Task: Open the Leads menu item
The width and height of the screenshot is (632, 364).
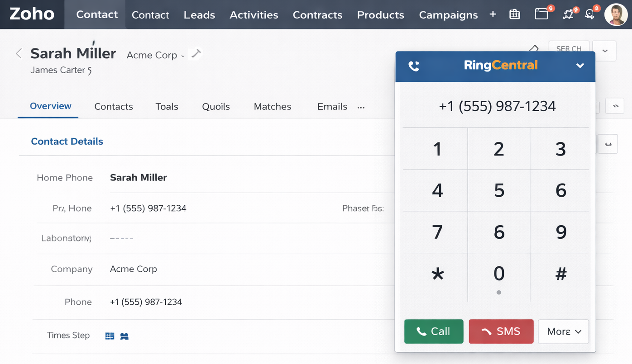Action: [199, 15]
